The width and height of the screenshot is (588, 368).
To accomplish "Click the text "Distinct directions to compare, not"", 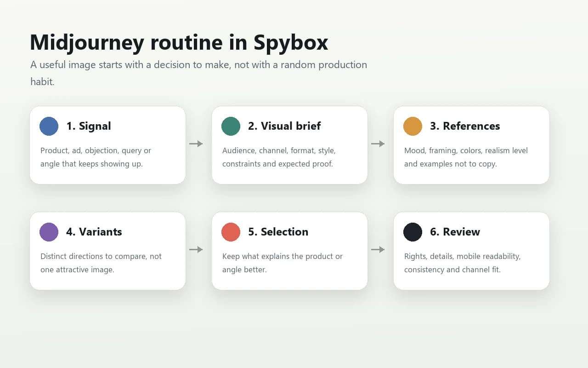I will (x=101, y=257).
